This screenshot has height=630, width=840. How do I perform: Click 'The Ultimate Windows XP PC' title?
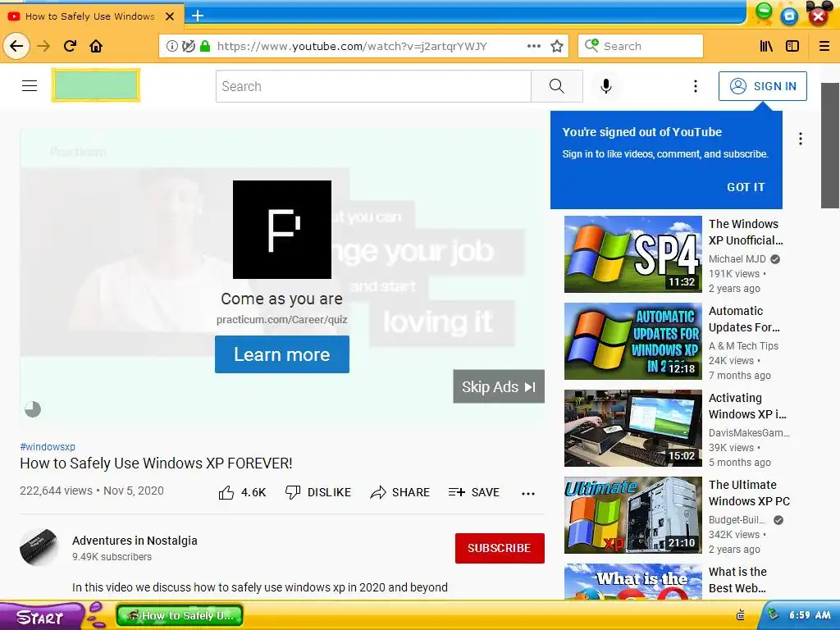(749, 493)
